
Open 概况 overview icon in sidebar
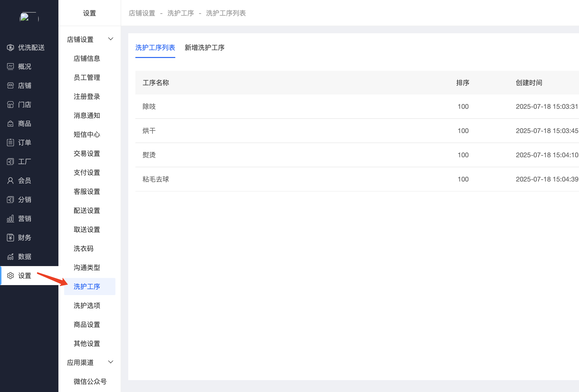(10, 67)
